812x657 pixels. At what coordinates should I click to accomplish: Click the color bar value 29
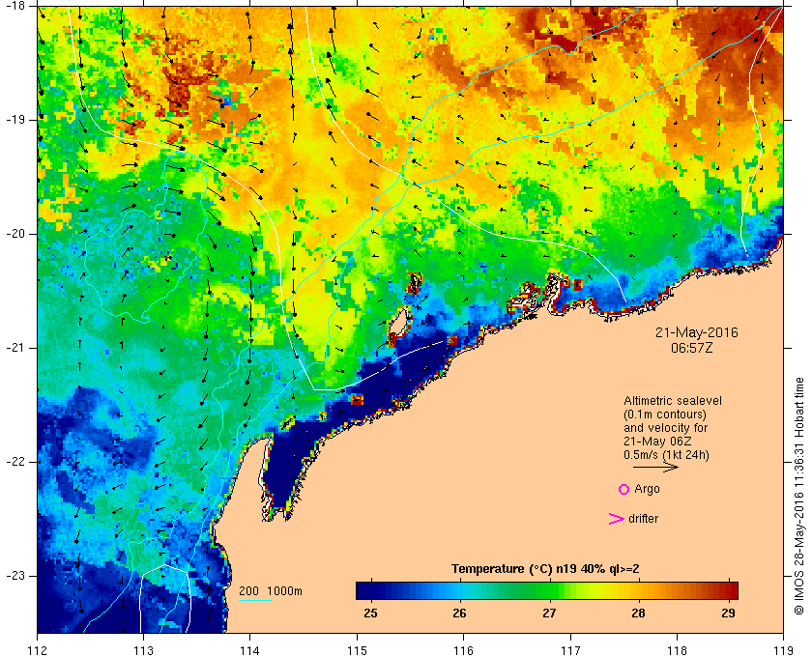pos(728,614)
